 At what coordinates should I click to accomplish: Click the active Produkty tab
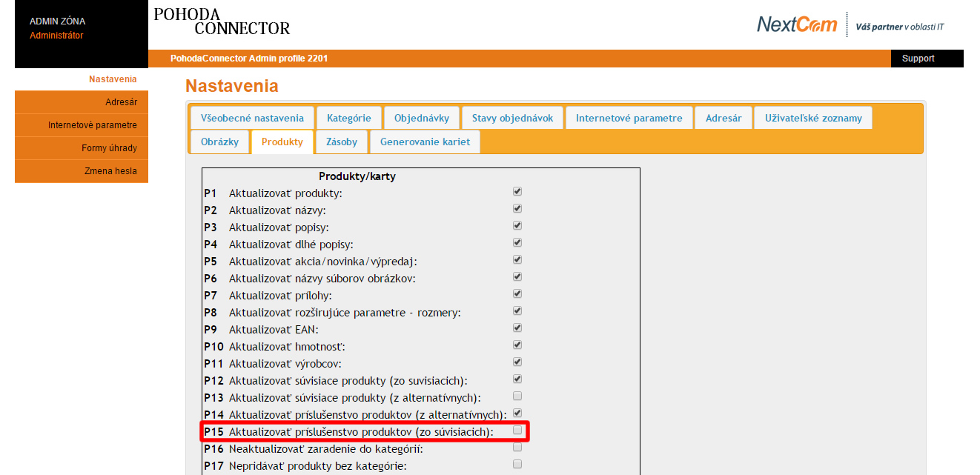tap(282, 142)
